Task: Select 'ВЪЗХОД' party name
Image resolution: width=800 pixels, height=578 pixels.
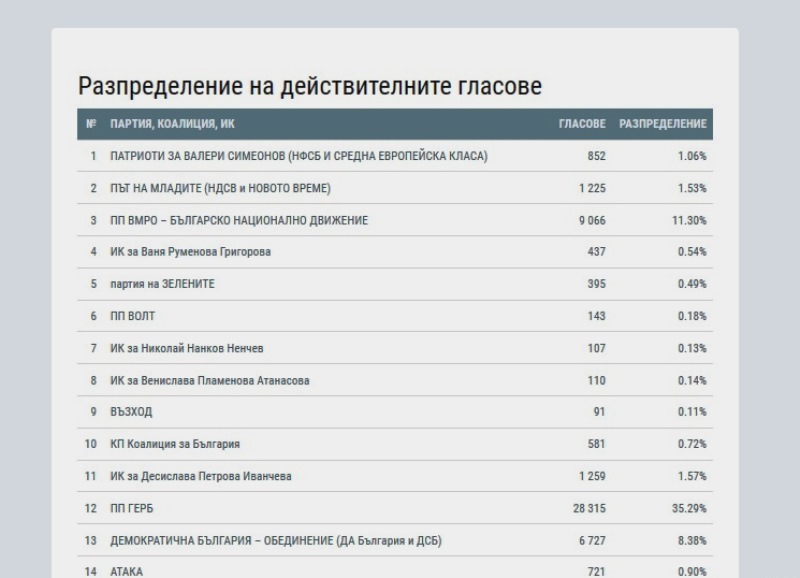Action: click(x=131, y=412)
